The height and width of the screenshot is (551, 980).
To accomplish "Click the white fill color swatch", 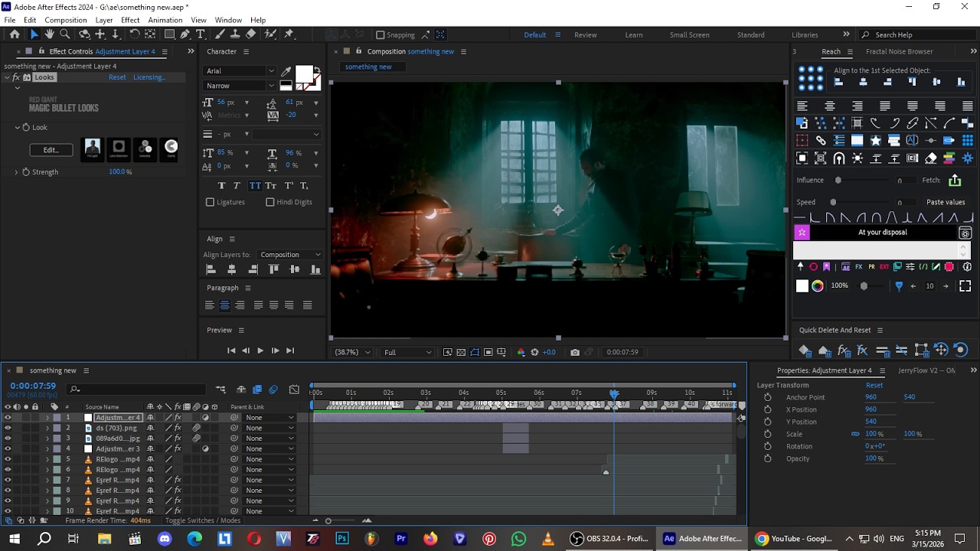I will (303, 74).
